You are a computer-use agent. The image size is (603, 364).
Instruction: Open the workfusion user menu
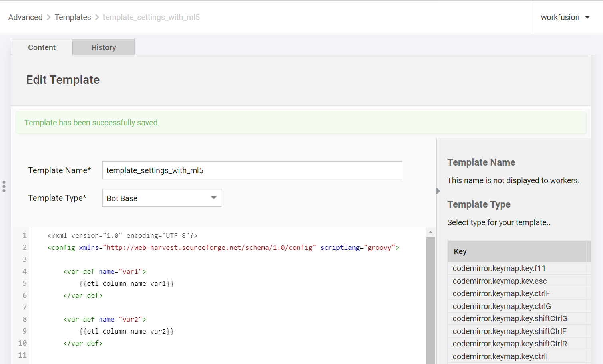565,17
